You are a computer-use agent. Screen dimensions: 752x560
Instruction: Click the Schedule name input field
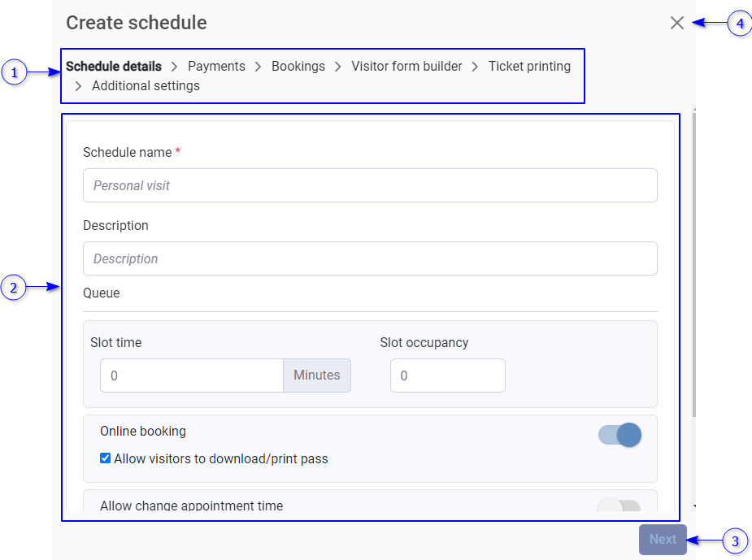(x=370, y=185)
